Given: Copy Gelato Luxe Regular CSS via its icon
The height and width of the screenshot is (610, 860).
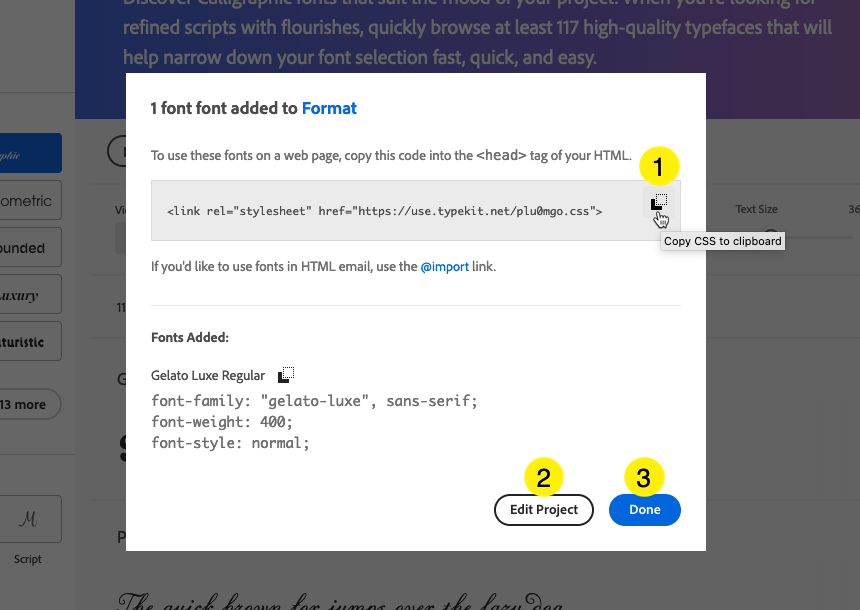Looking at the screenshot, I should coord(286,375).
